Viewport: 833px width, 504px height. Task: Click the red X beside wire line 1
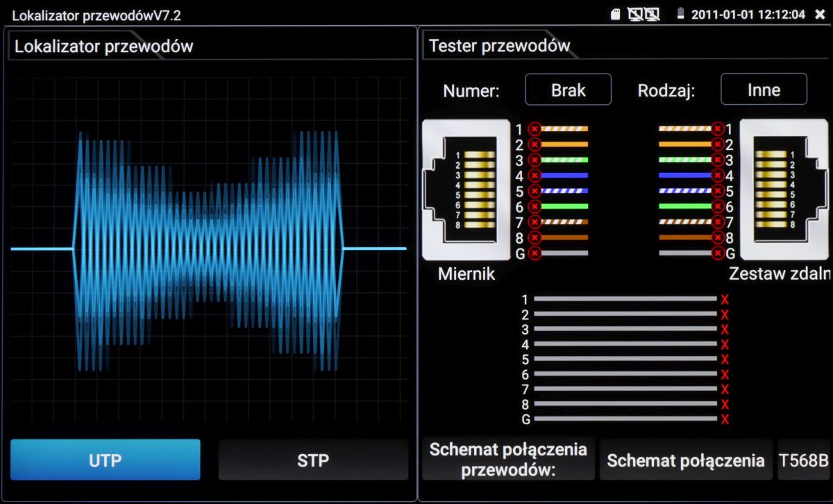(725, 299)
